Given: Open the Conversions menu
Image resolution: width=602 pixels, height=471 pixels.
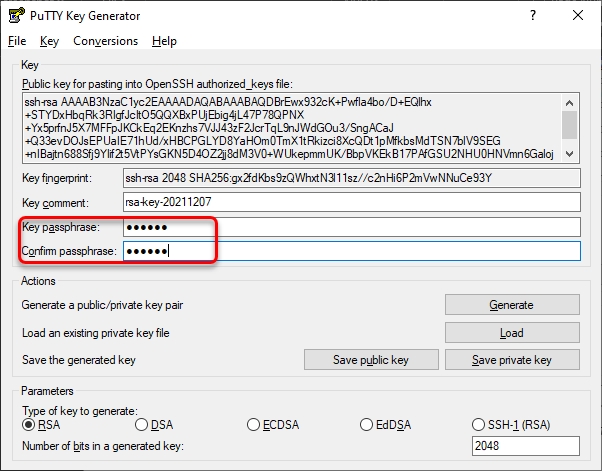Looking at the screenshot, I should coord(106,41).
